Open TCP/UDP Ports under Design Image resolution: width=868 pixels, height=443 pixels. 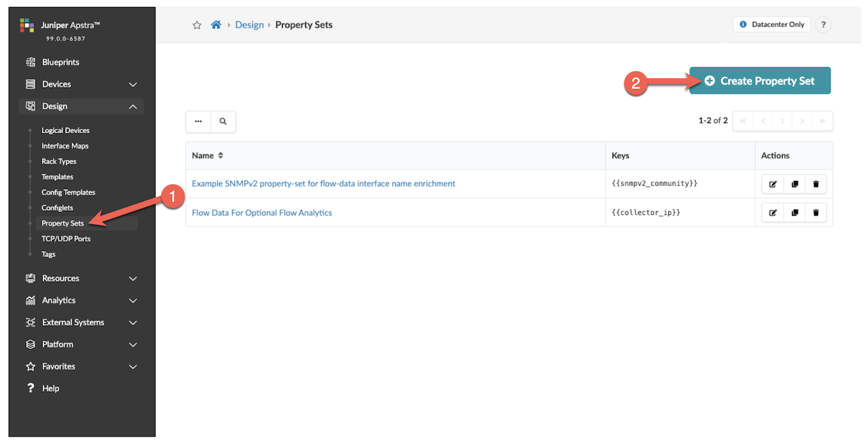pyautogui.click(x=66, y=239)
